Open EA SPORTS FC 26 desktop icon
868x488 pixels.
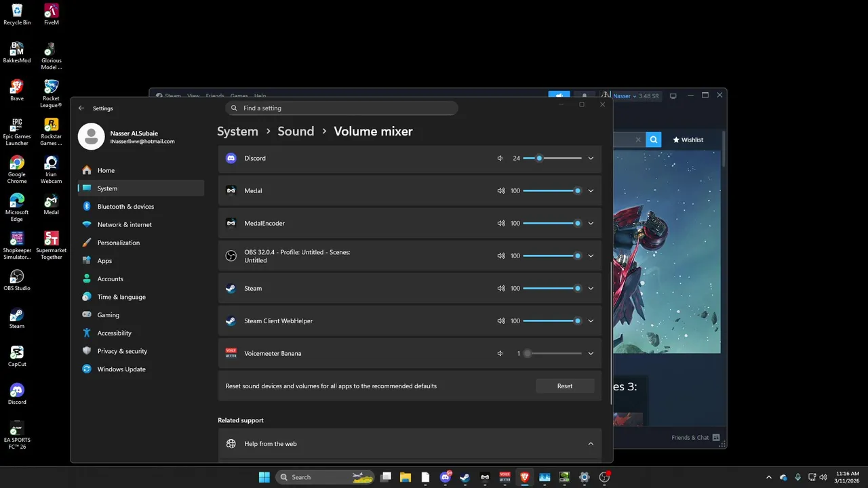[x=17, y=435]
